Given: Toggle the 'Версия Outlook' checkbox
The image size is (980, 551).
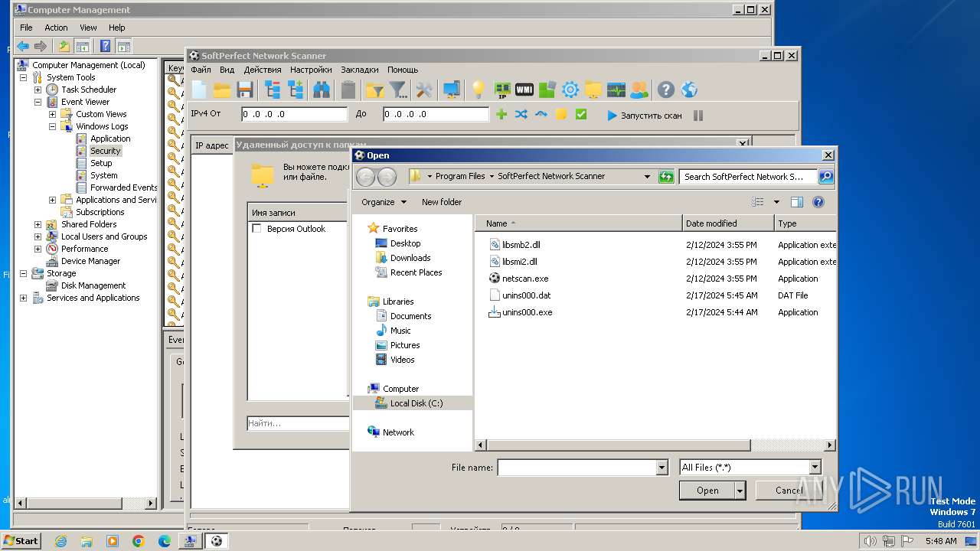Looking at the screenshot, I should (256, 229).
